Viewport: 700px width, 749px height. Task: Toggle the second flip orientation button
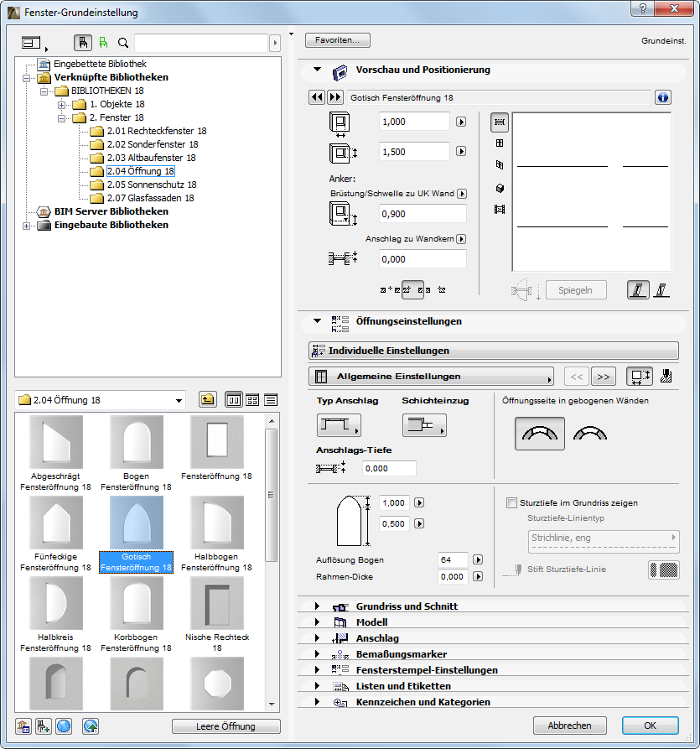click(x=661, y=289)
